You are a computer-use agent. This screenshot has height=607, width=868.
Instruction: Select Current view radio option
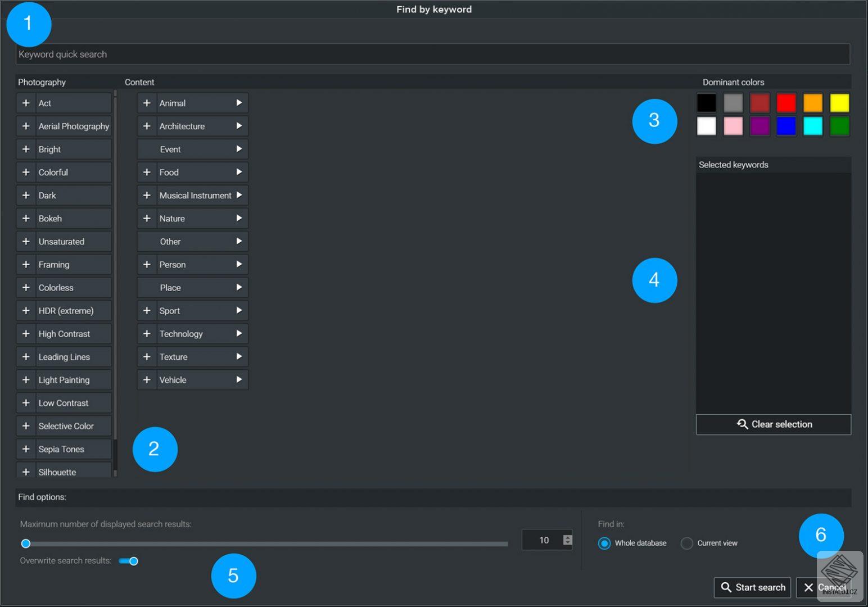(x=686, y=543)
